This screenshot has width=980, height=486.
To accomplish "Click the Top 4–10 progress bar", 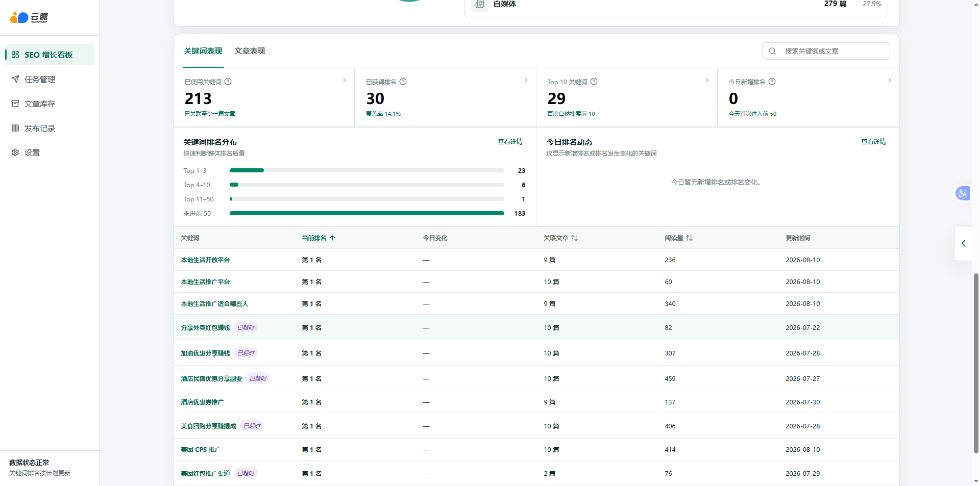I will click(367, 185).
